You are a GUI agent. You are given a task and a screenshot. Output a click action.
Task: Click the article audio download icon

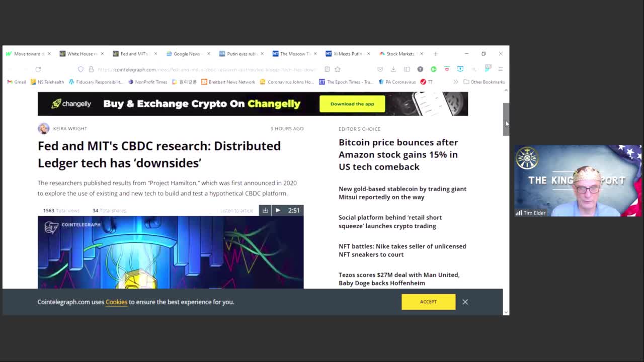click(265, 210)
